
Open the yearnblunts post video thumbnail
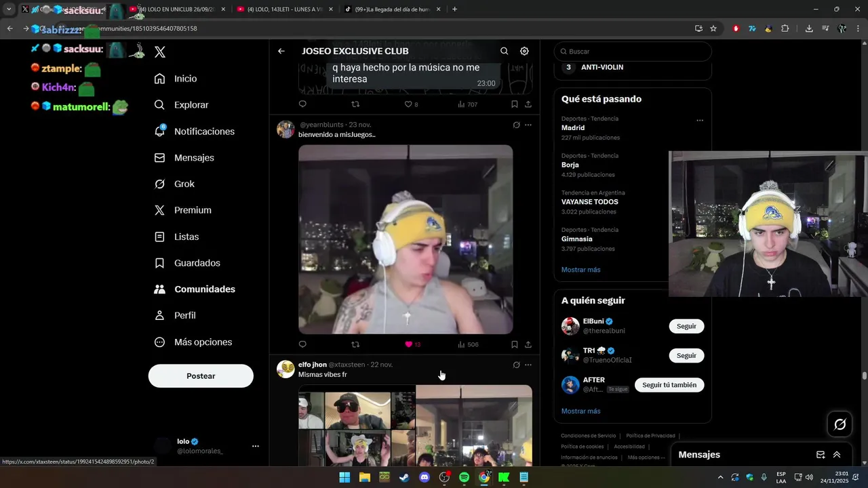click(x=406, y=239)
